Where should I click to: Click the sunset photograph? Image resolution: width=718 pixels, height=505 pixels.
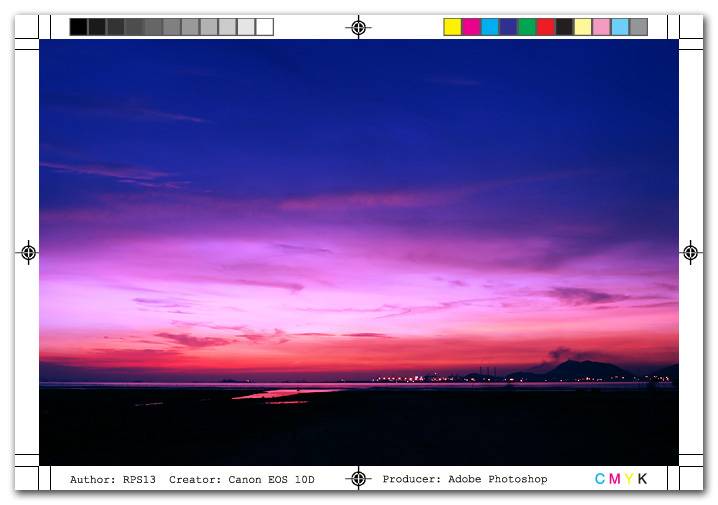359,252
